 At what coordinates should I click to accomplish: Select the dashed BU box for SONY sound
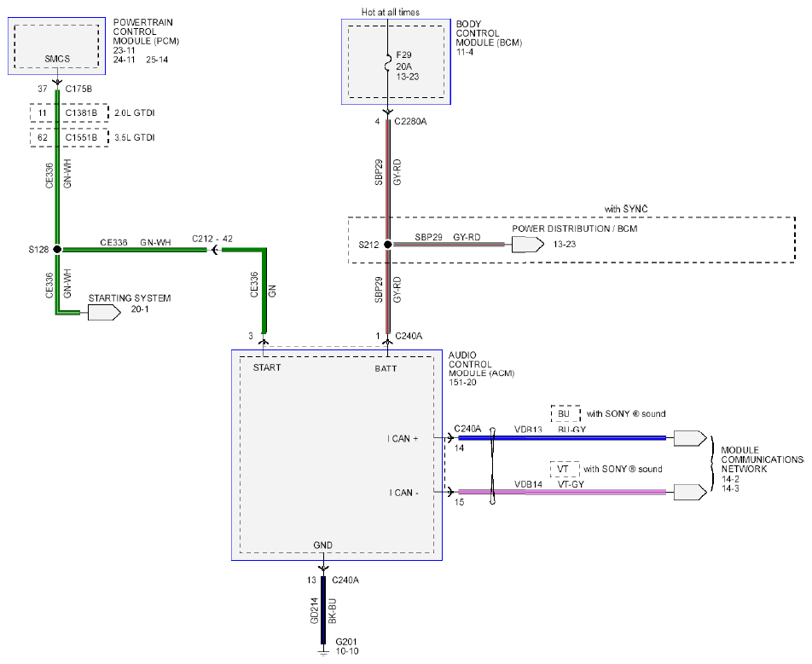pyautogui.click(x=565, y=413)
